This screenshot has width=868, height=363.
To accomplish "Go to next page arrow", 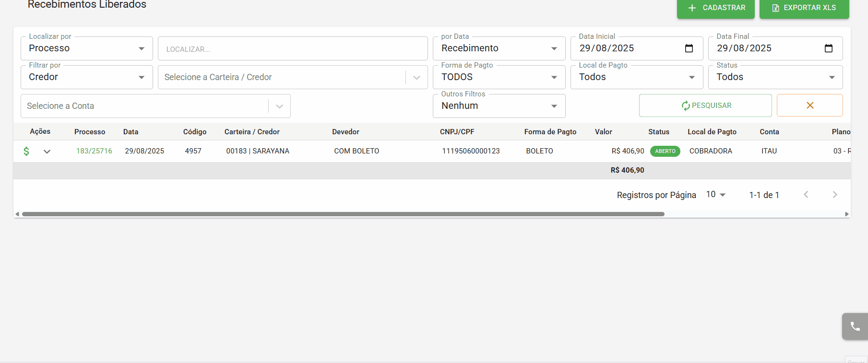I will click(835, 195).
